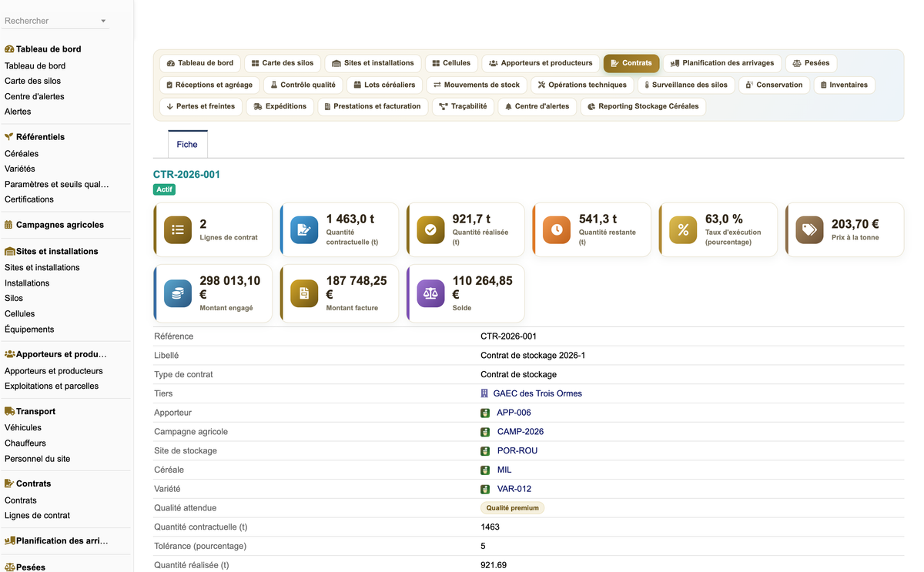Viewport: 924px width, 572px height.
Task: Open the Pertes et freintes menu item
Action: 201,106
